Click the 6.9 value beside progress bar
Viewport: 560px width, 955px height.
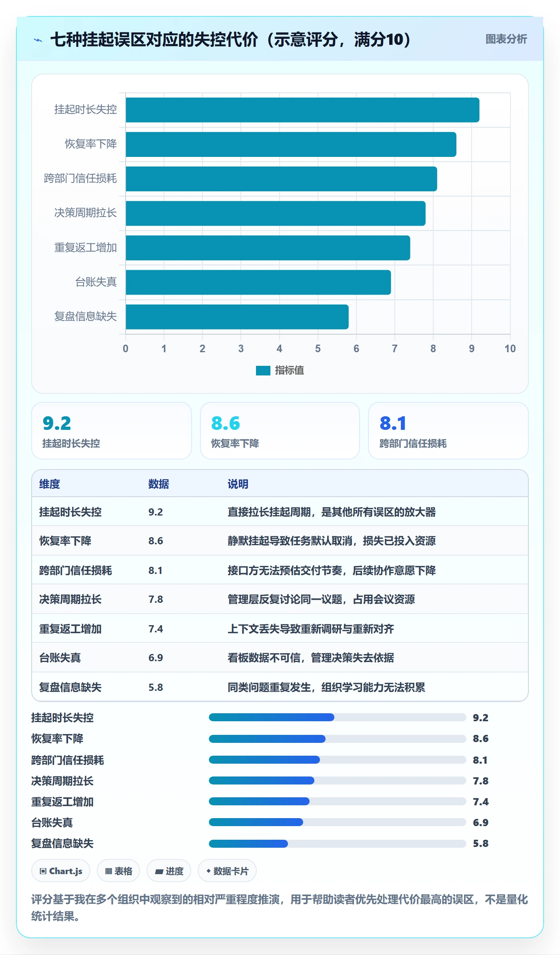click(481, 823)
